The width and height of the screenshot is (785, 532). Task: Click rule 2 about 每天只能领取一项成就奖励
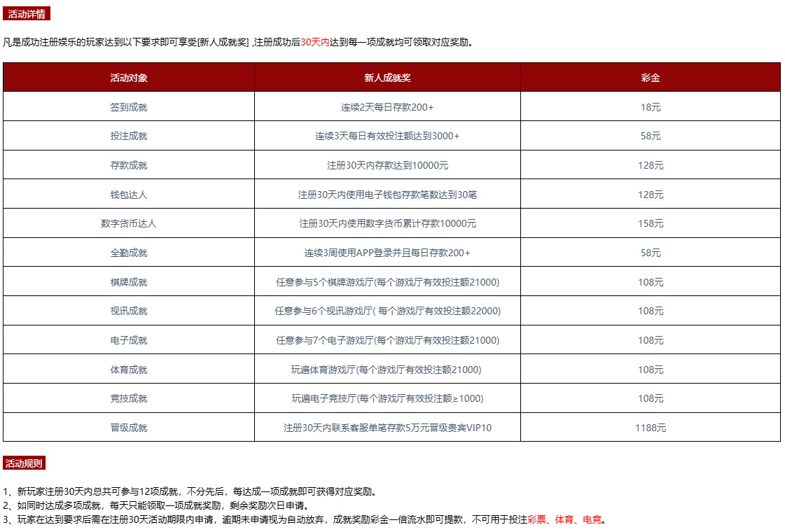click(156, 505)
